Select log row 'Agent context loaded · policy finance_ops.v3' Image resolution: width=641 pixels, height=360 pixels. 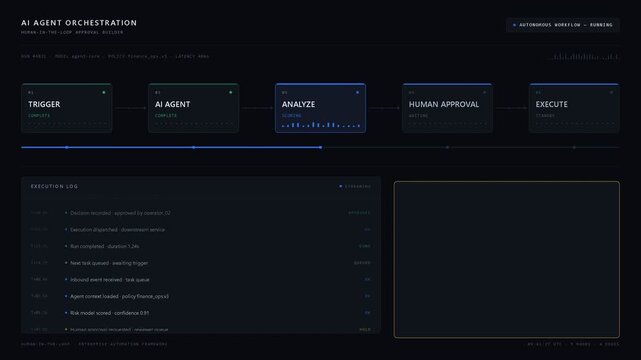click(x=201, y=296)
